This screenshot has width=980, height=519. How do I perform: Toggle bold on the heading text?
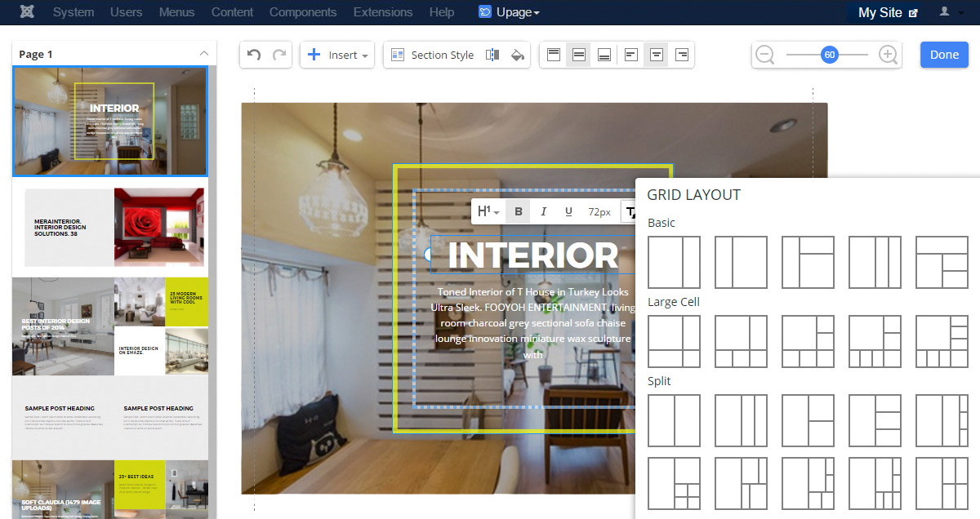tap(518, 212)
